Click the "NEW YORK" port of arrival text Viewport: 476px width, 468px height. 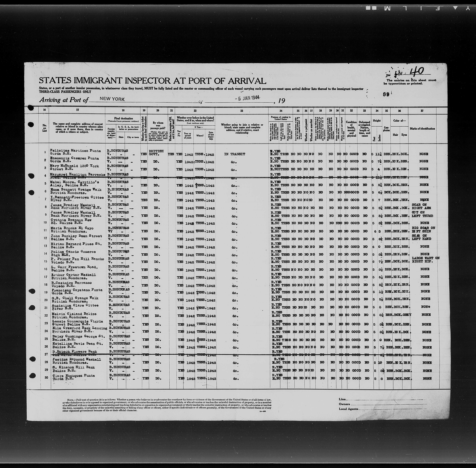coord(112,99)
